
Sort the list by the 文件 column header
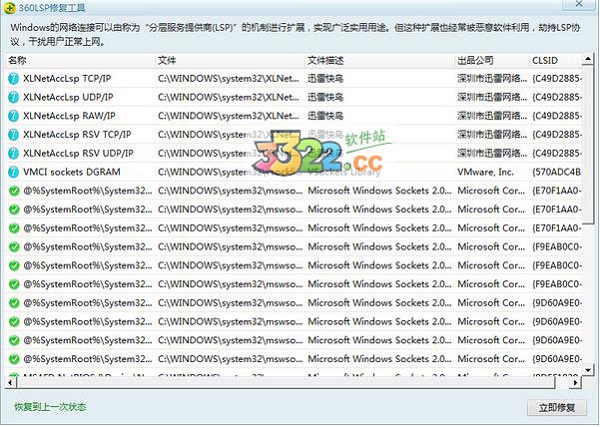tap(230, 60)
